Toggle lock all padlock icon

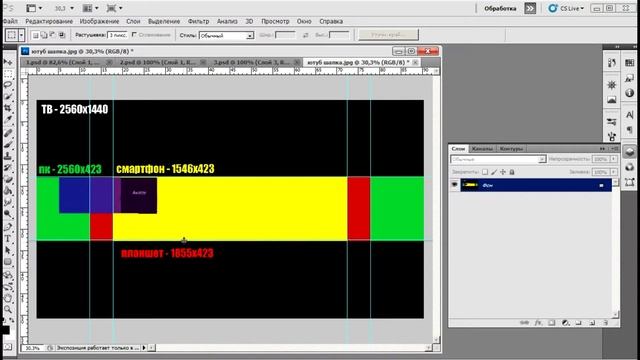point(512,172)
